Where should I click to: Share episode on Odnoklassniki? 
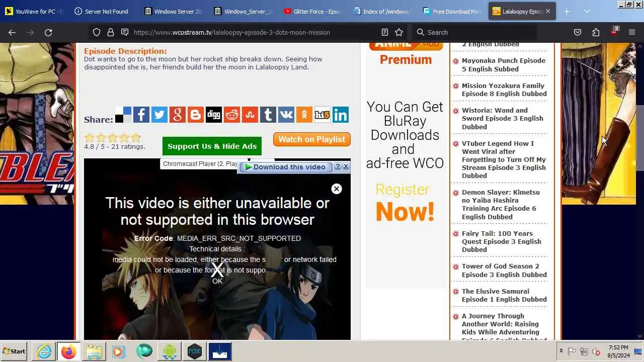[x=304, y=115]
